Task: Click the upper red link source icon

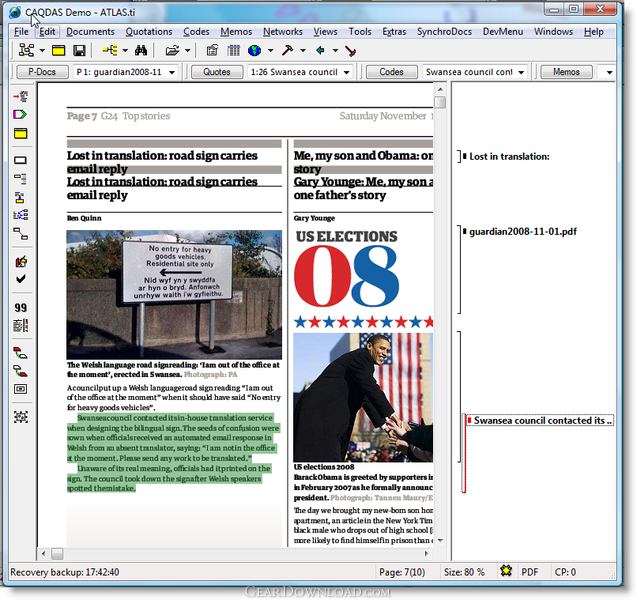Action: point(20,353)
